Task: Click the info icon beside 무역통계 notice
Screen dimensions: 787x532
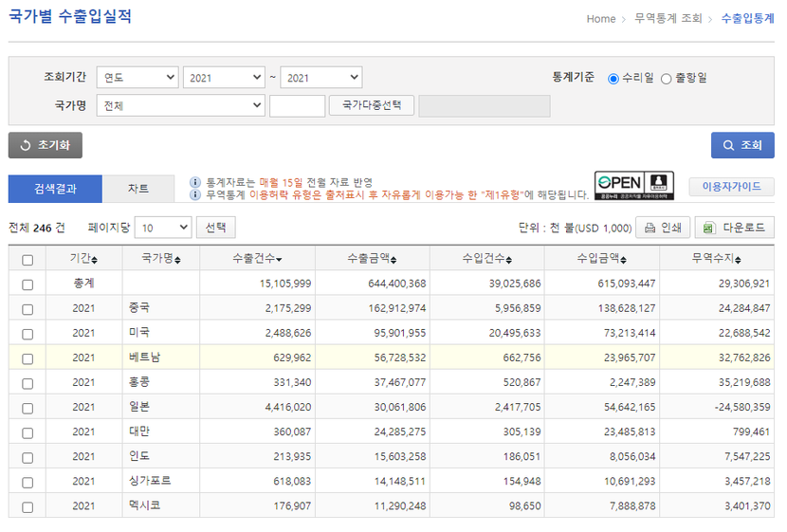Action: pyautogui.click(x=195, y=194)
